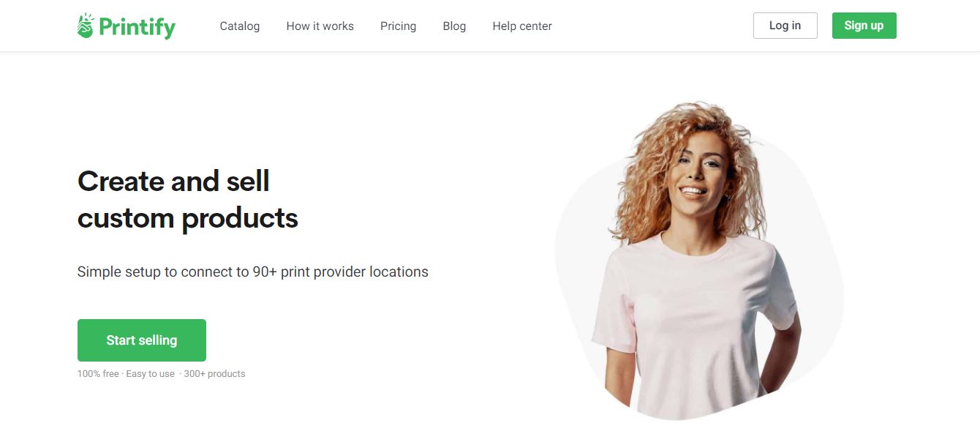Click the green Sign up button

point(864,26)
